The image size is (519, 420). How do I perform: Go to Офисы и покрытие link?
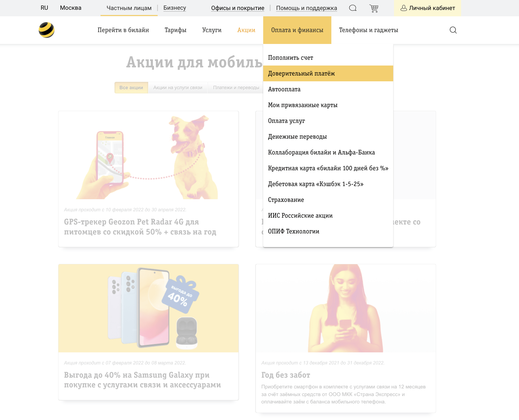tap(238, 8)
